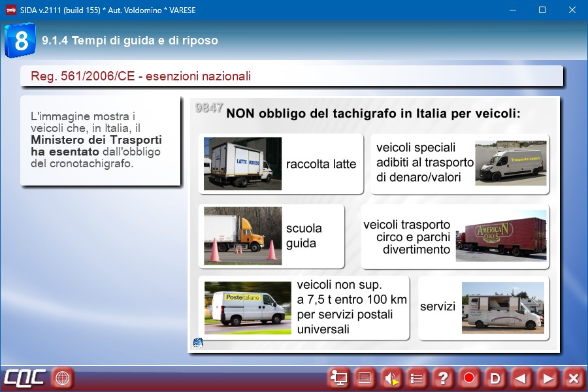Click the globe language icon
The width and height of the screenshot is (588, 392).
click(x=63, y=378)
